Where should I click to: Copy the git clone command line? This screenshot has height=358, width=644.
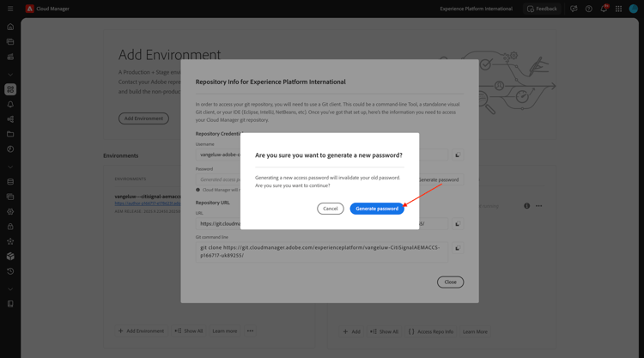pyautogui.click(x=458, y=248)
